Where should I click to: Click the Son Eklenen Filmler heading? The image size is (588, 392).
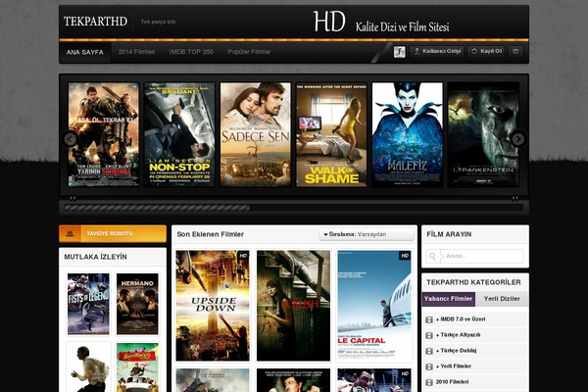tap(211, 234)
